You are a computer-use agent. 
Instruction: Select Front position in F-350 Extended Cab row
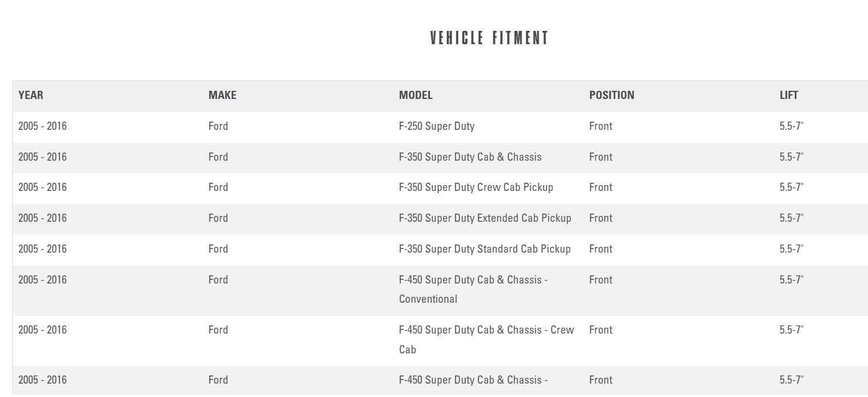601,218
